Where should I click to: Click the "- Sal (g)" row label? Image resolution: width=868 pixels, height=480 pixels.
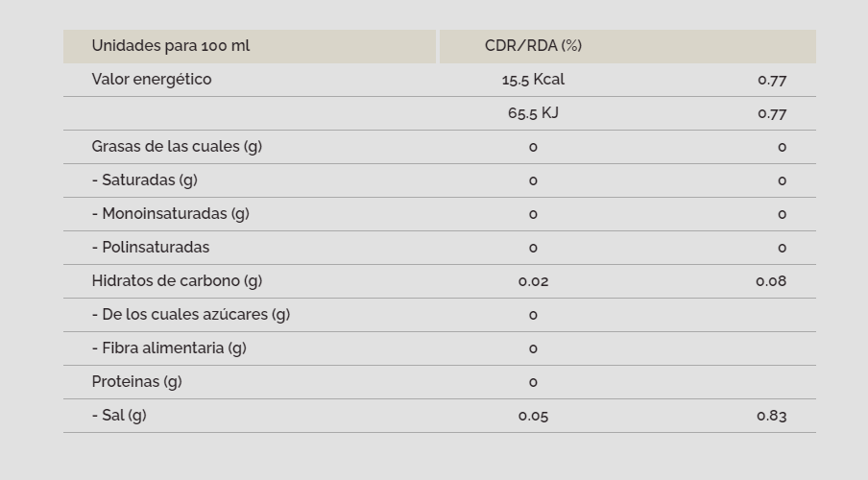[119, 416]
